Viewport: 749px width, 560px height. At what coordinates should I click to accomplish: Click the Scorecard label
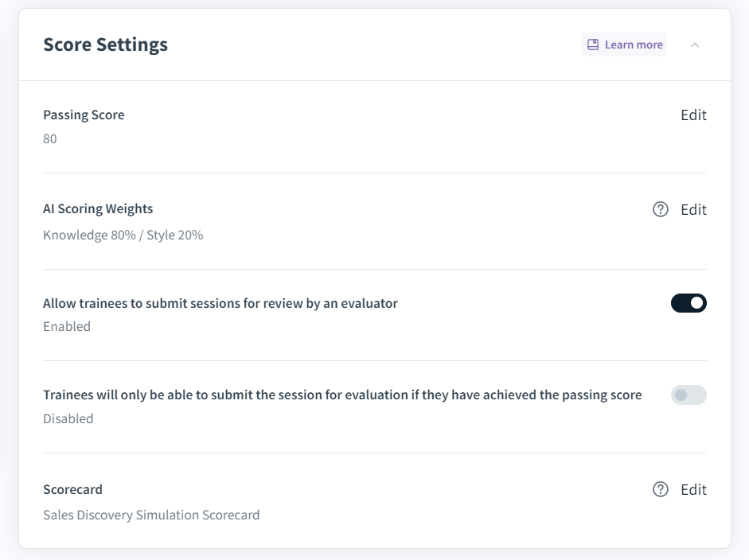point(72,489)
